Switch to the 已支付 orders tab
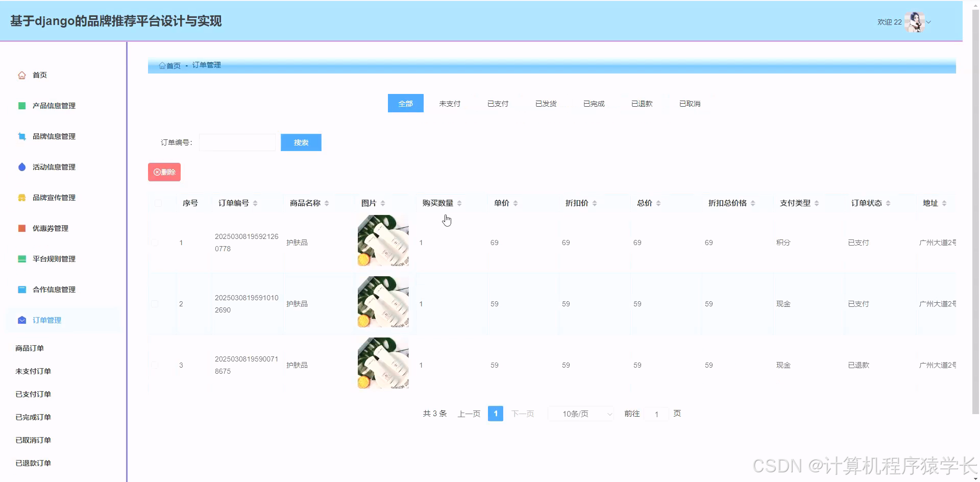This screenshot has width=980, height=482. pyautogui.click(x=497, y=103)
